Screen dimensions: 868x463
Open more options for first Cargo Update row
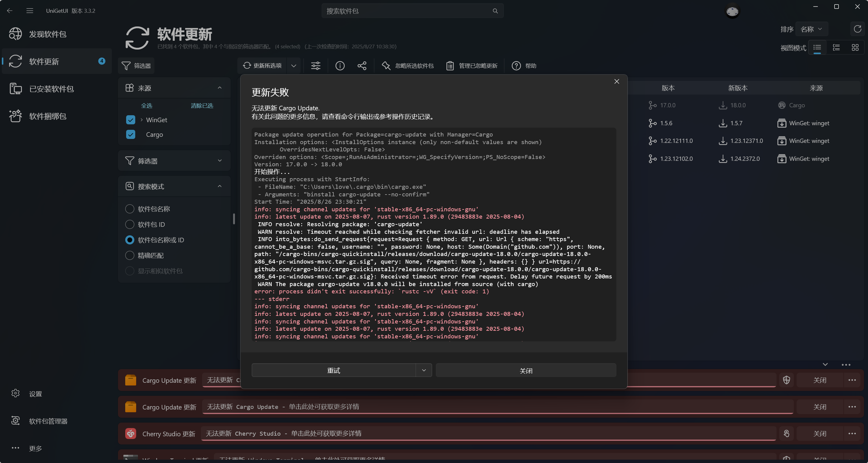[x=852, y=380]
